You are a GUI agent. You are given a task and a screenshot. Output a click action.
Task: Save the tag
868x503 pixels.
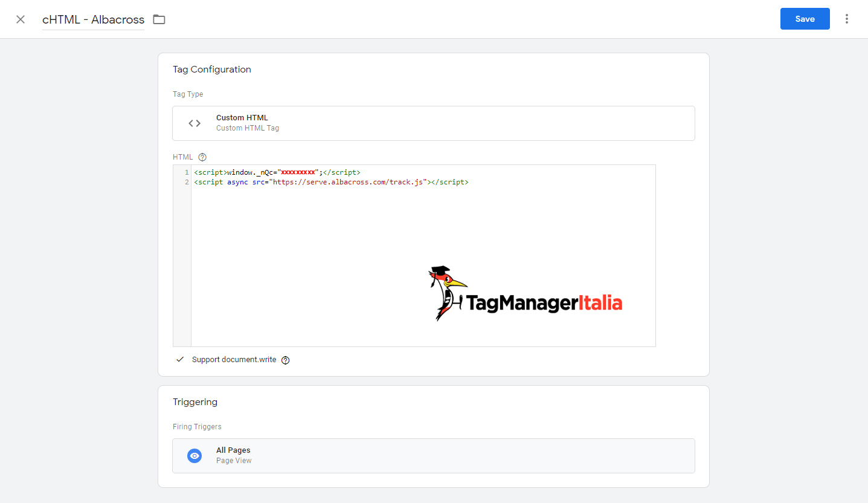(805, 19)
